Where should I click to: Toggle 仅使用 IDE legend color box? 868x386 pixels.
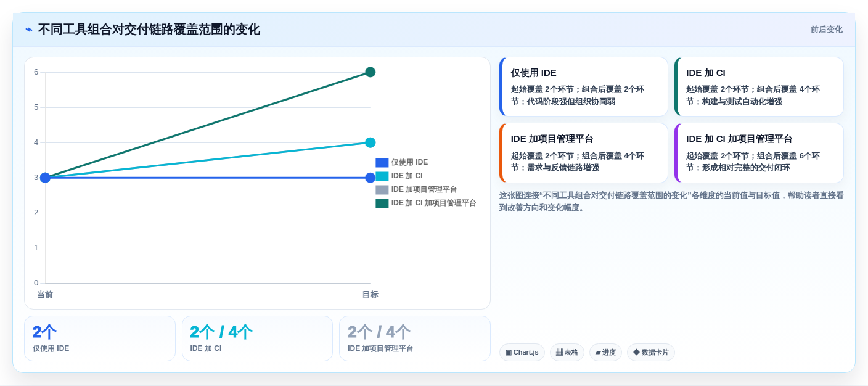pos(382,163)
